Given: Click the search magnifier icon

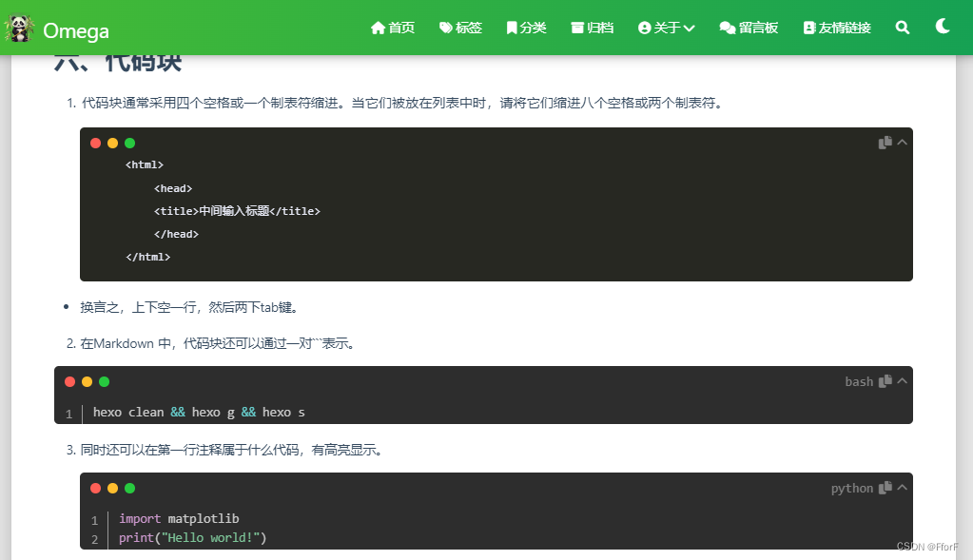Looking at the screenshot, I should (x=903, y=28).
